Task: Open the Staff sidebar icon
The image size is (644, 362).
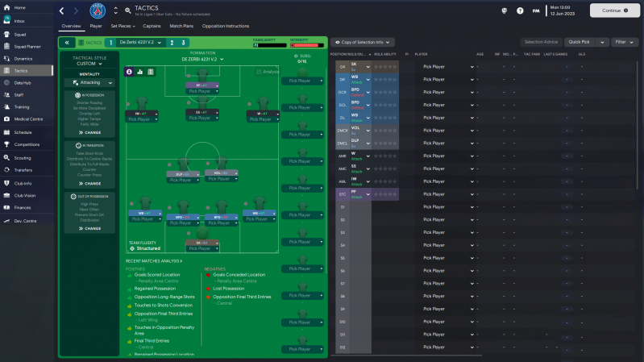Action: click(7, 95)
